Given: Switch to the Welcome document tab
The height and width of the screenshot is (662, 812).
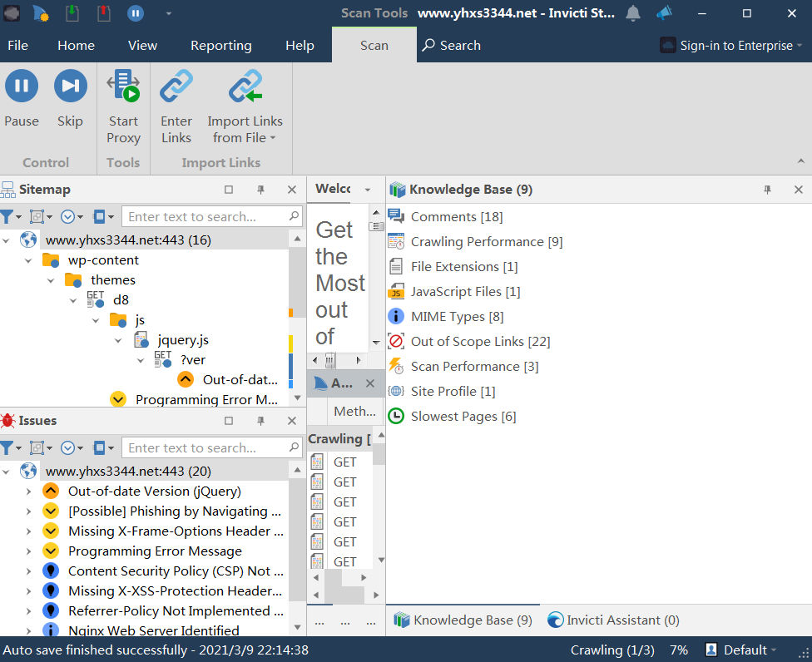Looking at the screenshot, I should coord(333,189).
